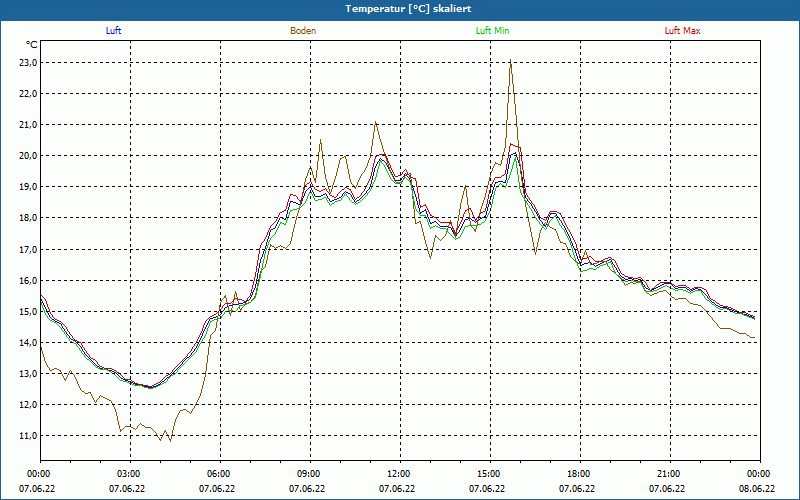Click the 15:00 time axis label

pyautogui.click(x=488, y=474)
